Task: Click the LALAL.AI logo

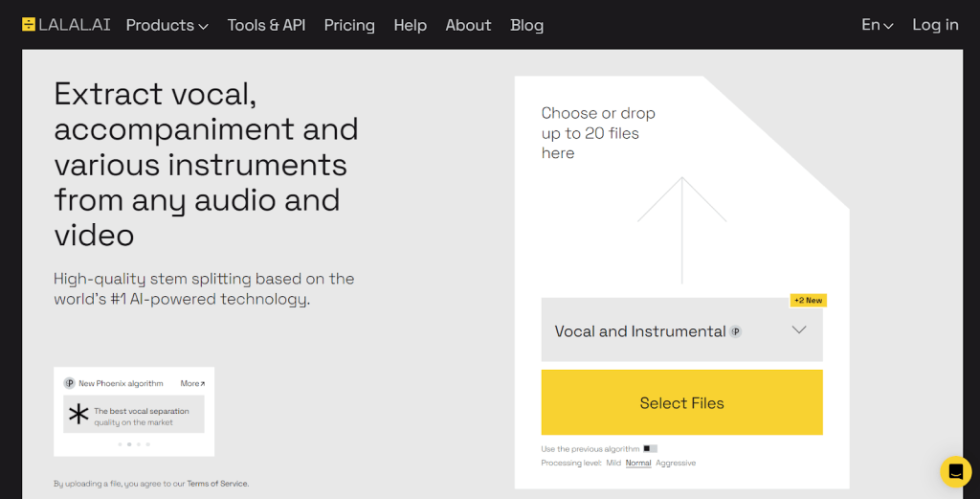Action: [66, 25]
